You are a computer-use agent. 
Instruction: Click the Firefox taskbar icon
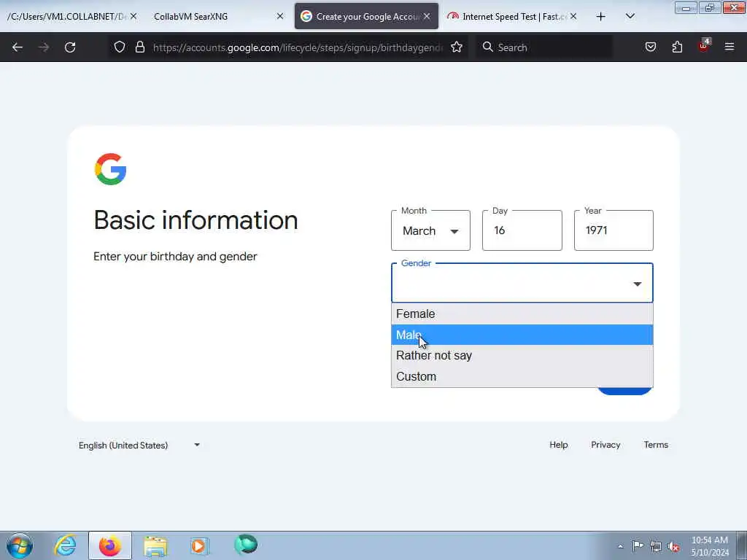click(110, 545)
